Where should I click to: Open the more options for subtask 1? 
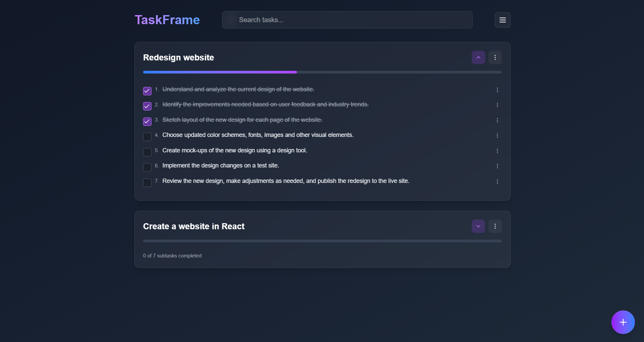[x=497, y=90]
